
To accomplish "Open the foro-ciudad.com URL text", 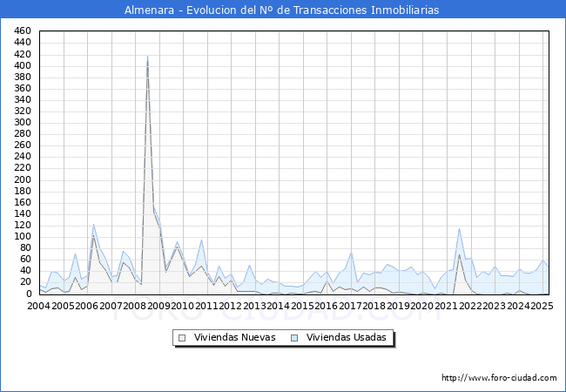I will (x=499, y=377).
